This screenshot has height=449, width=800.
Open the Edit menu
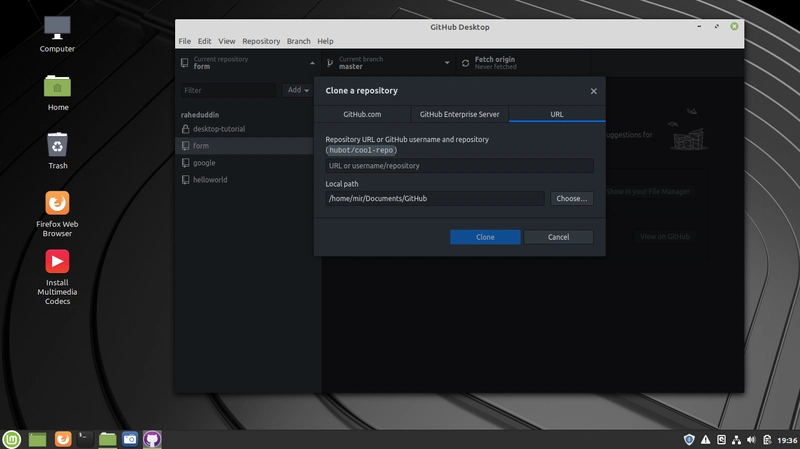(x=205, y=41)
